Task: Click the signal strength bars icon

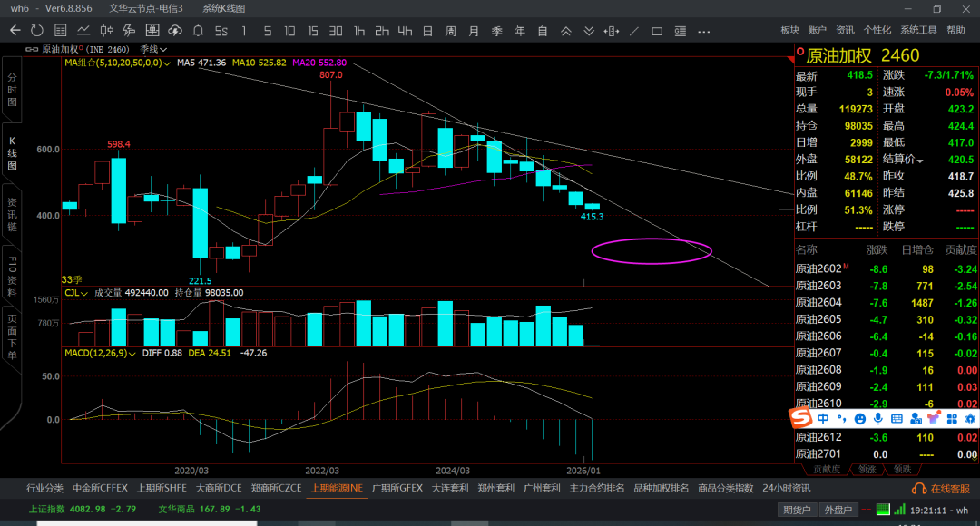Action: (x=899, y=509)
